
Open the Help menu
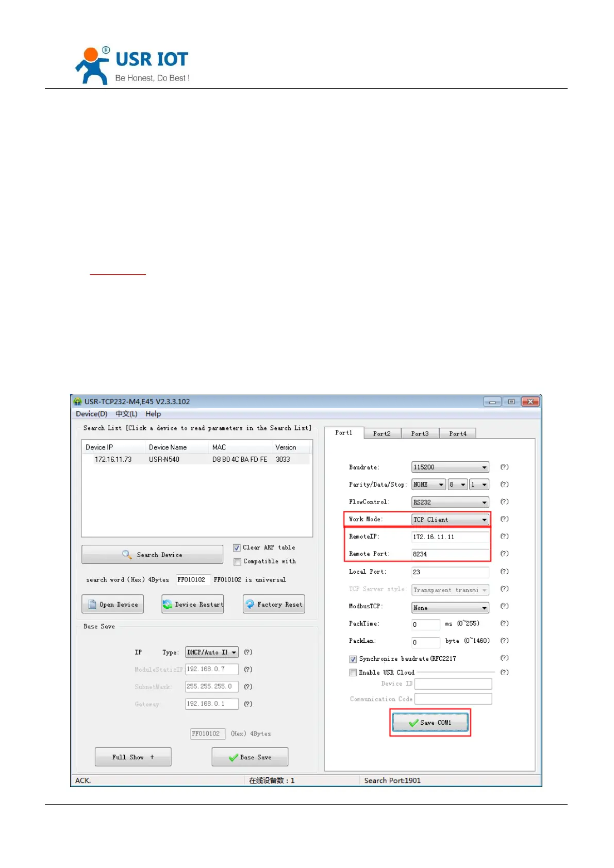(153, 414)
